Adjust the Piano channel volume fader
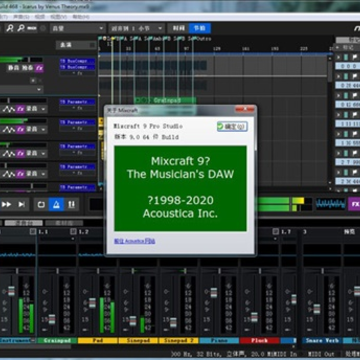Image resolution: width=360 pixels, height=360 pixels. [214, 293]
